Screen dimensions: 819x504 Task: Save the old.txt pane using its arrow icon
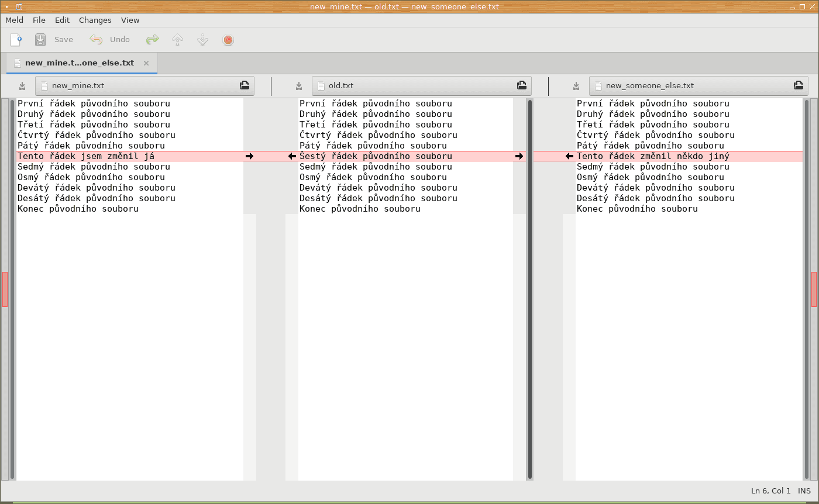(299, 86)
